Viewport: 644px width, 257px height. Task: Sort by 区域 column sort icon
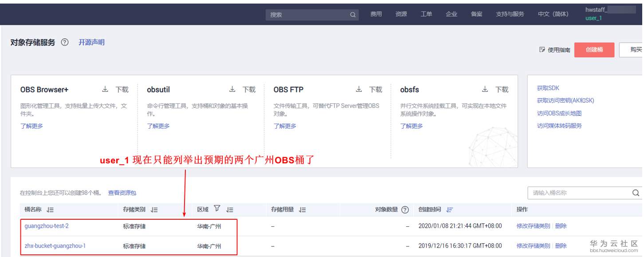(230, 210)
